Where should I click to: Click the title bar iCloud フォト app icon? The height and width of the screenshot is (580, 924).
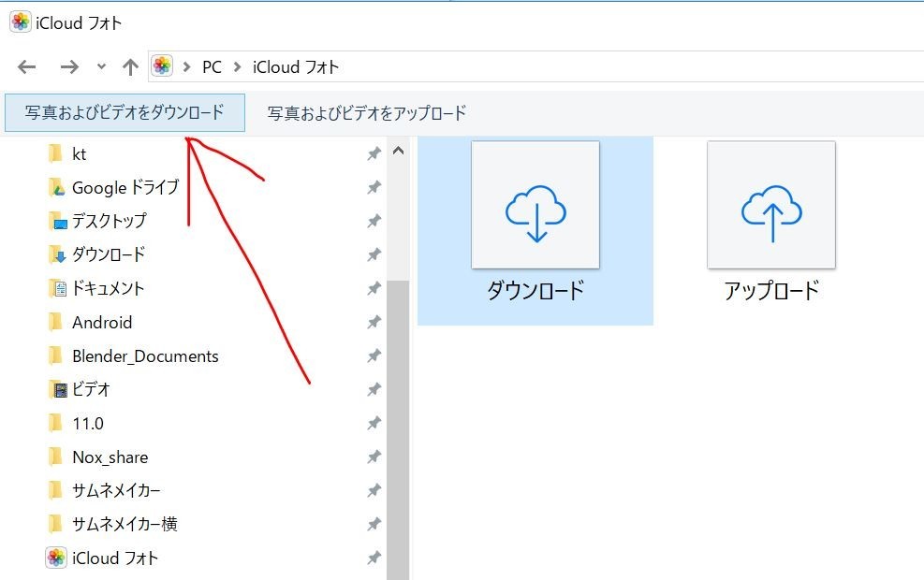21,22
